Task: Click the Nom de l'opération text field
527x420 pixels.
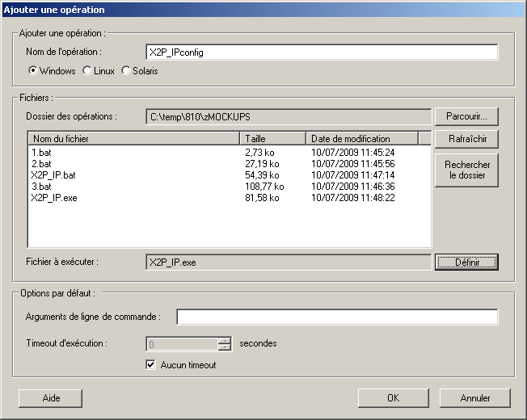Action: tap(321, 52)
